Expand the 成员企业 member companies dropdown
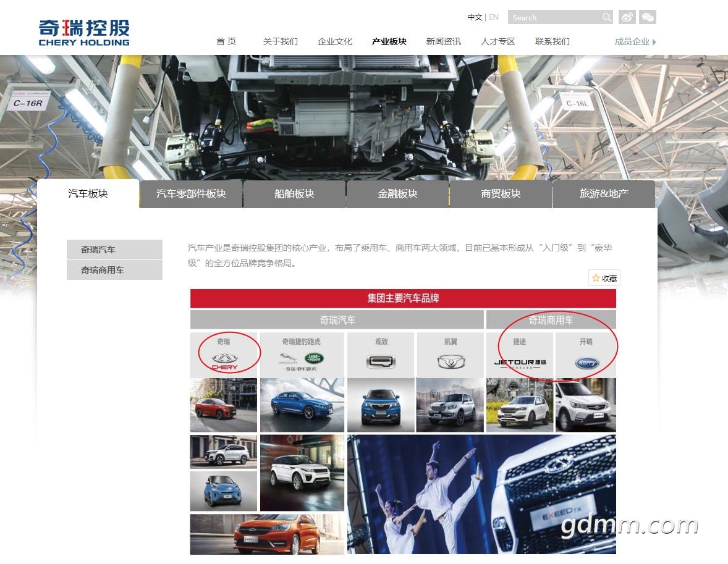 (x=635, y=41)
